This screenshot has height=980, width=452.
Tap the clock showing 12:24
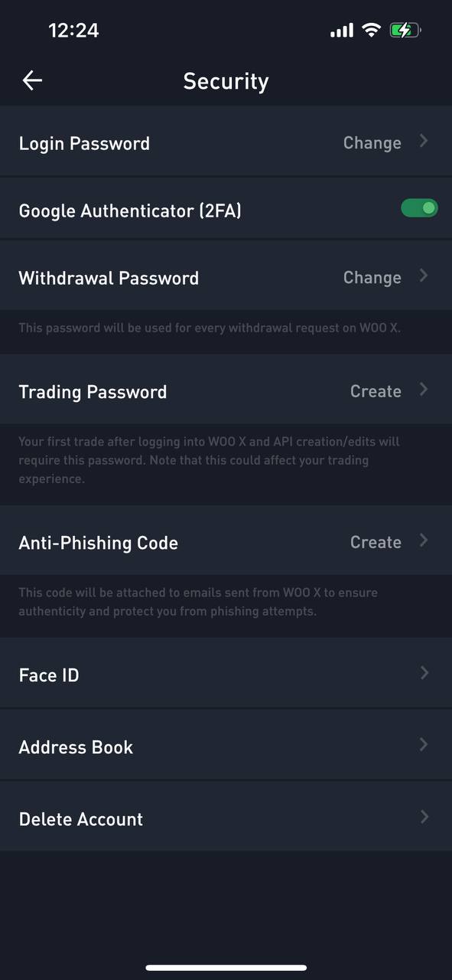[73, 31]
